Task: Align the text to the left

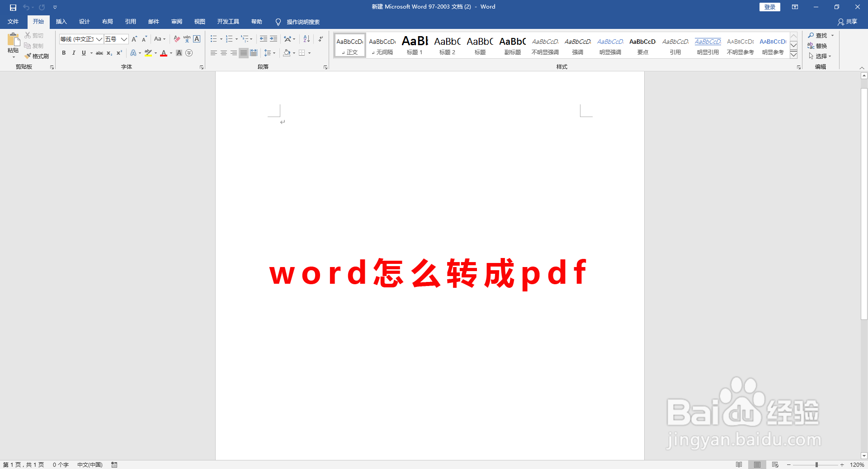Action: pos(214,53)
